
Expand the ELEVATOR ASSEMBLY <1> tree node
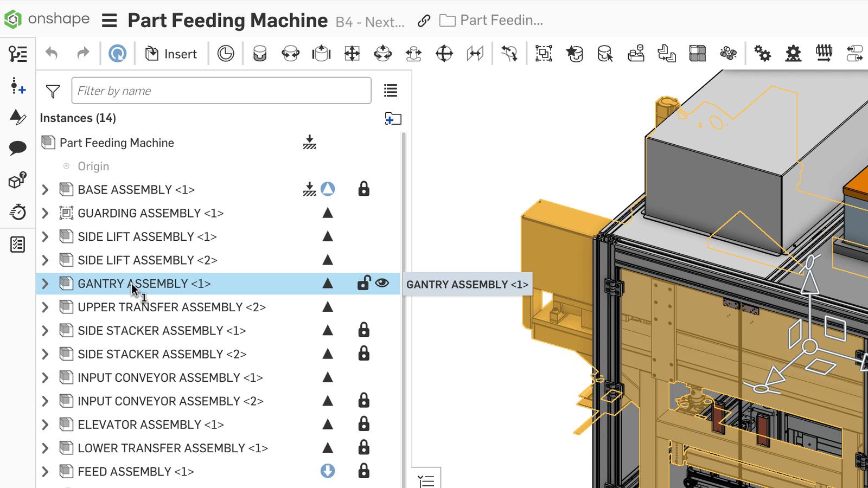pos(45,425)
